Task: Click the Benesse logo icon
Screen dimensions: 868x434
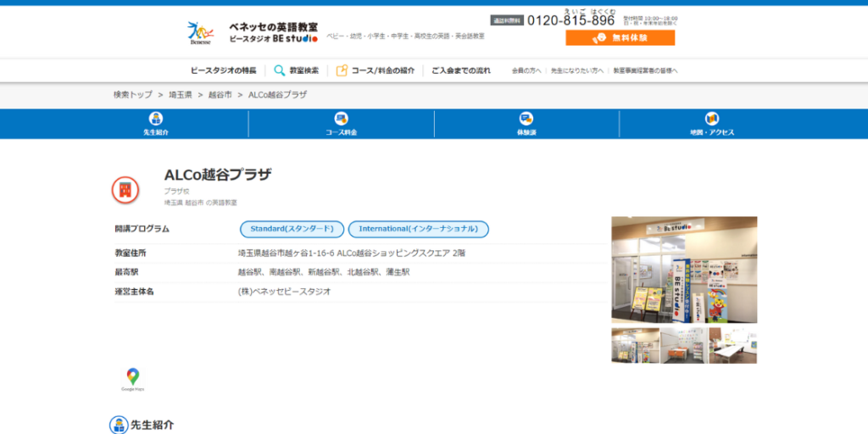Action: [198, 33]
